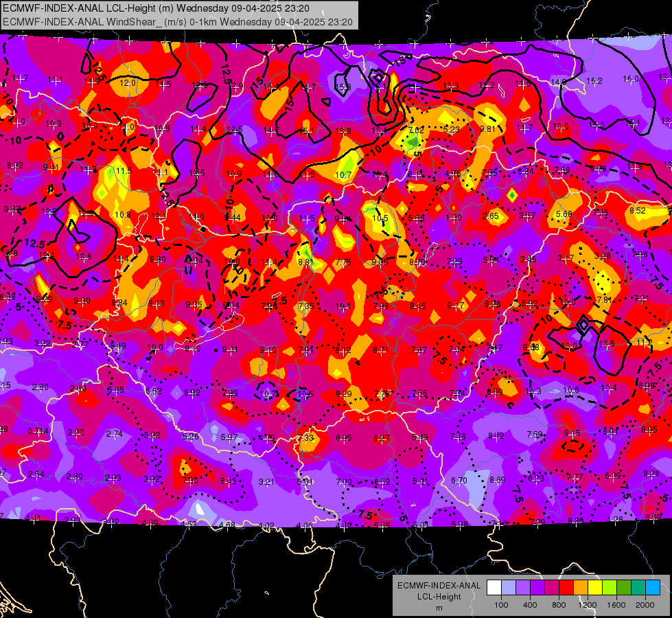Click the 6.70 grid point value
Screen dimensions: 672x618
click(459, 481)
